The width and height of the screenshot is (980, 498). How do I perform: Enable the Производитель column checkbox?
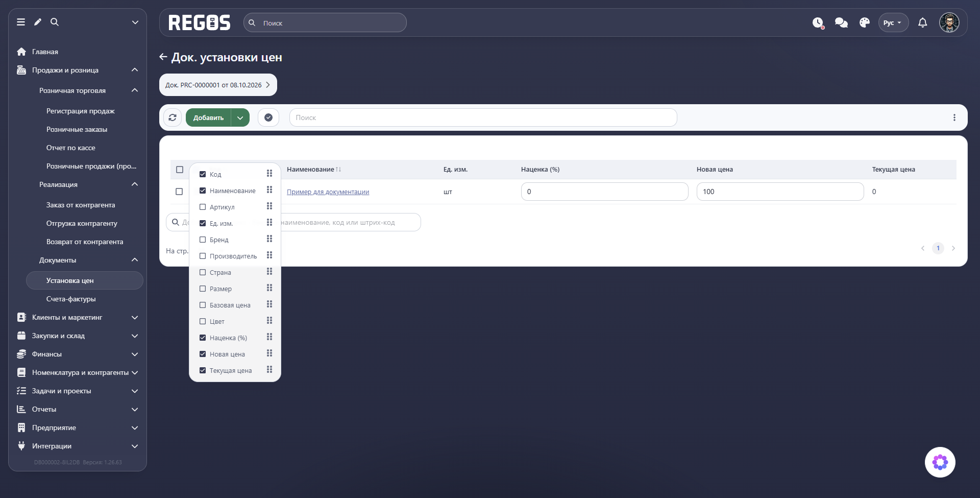coord(203,256)
